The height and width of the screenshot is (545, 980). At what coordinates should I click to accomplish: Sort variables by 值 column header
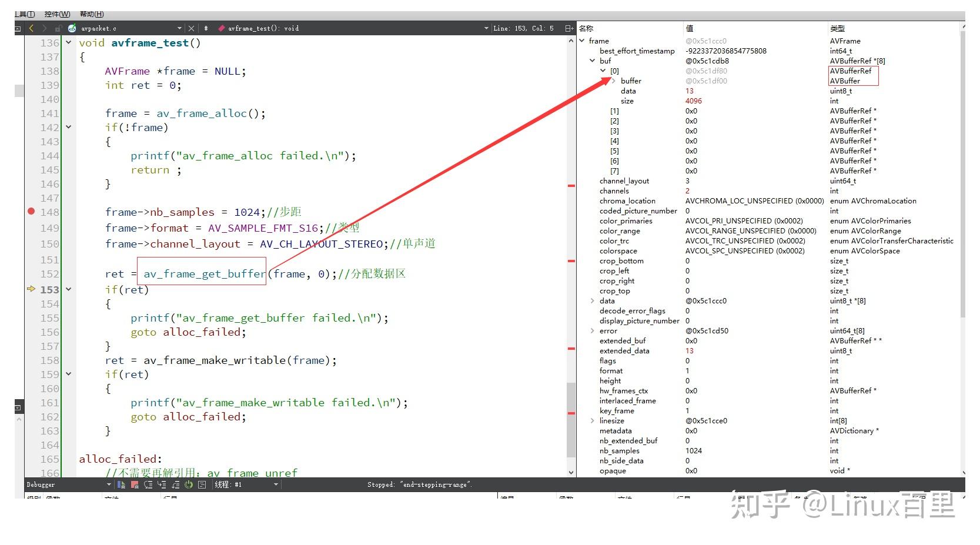(755, 28)
